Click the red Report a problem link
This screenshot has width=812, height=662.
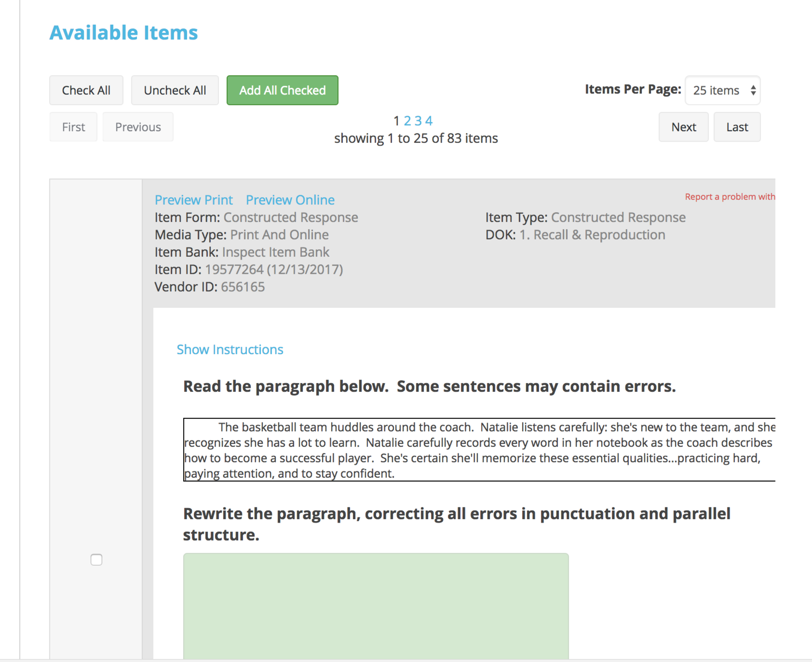(730, 197)
